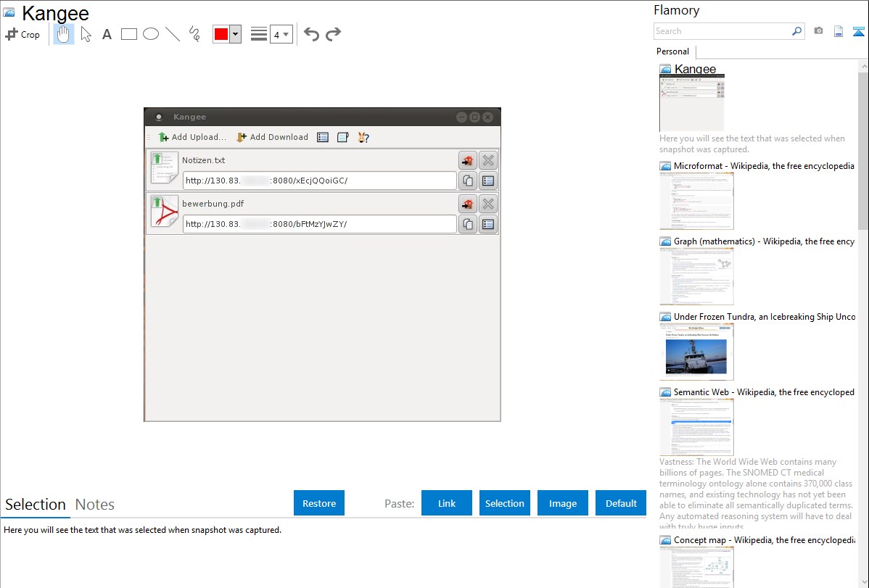Click Add Download in Kangee window

pyautogui.click(x=272, y=137)
